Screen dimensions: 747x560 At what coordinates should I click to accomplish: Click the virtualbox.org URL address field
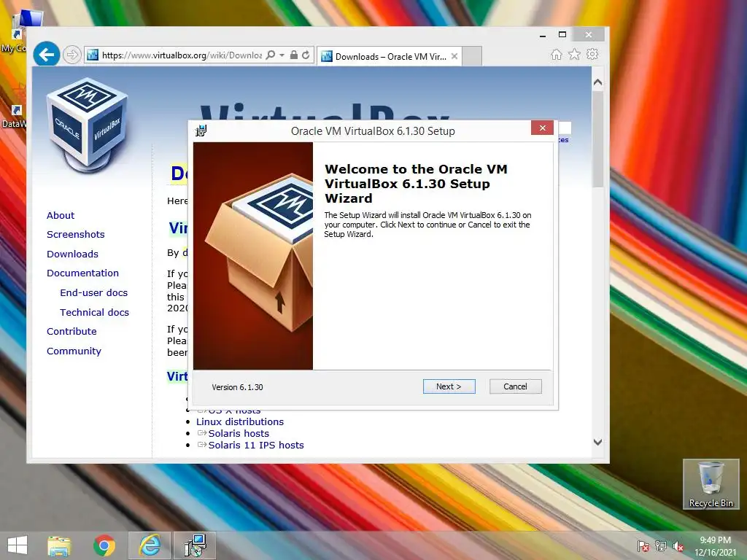(182, 55)
